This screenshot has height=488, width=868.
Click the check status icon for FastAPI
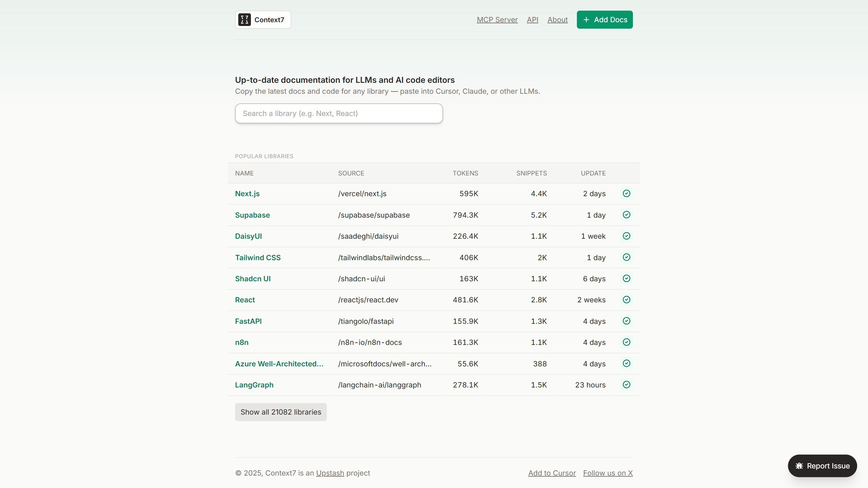(x=626, y=321)
